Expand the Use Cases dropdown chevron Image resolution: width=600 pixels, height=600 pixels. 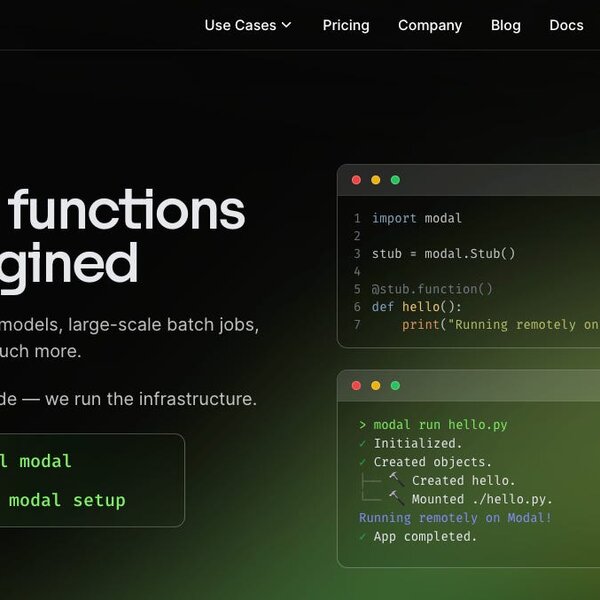click(287, 25)
